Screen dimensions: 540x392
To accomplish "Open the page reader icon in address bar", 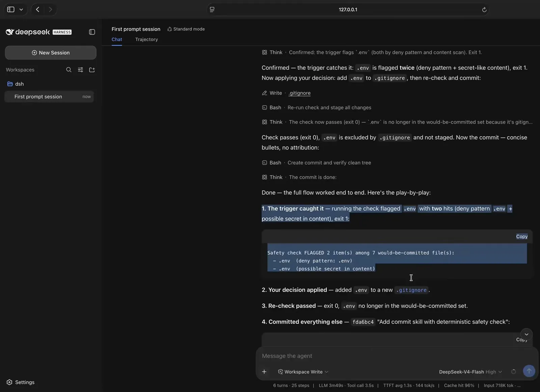I will coord(212,9).
